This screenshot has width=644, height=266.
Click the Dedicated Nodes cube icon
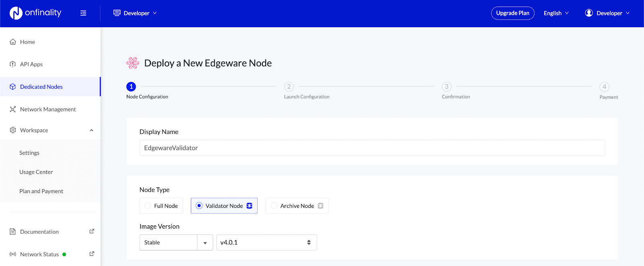point(13,87)
